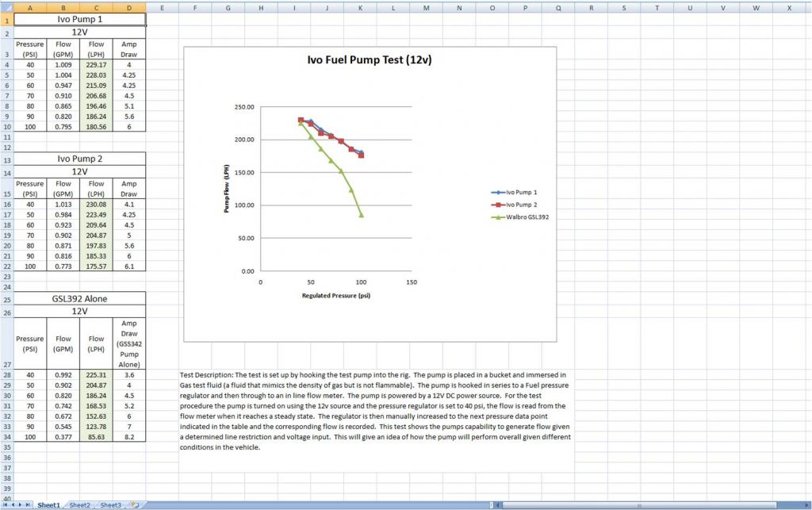Click the previous sheet navigation arrow
Viewport: 812px width, 510px height.
13,504
